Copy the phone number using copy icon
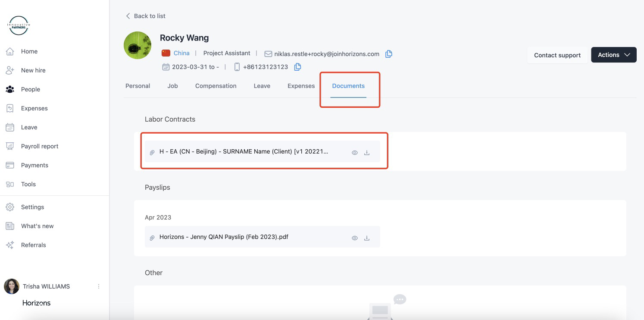 click(x=297, y=67)
